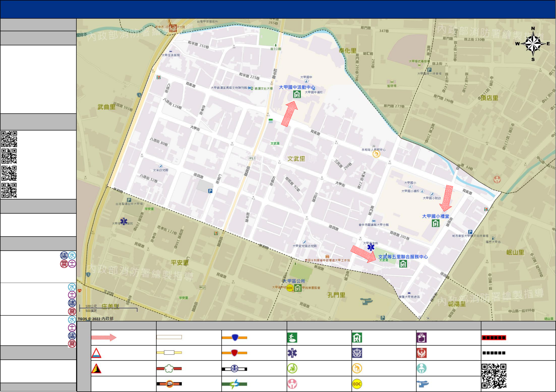
Task: Click the 孔門里 district label
Action: pos(336,295)
